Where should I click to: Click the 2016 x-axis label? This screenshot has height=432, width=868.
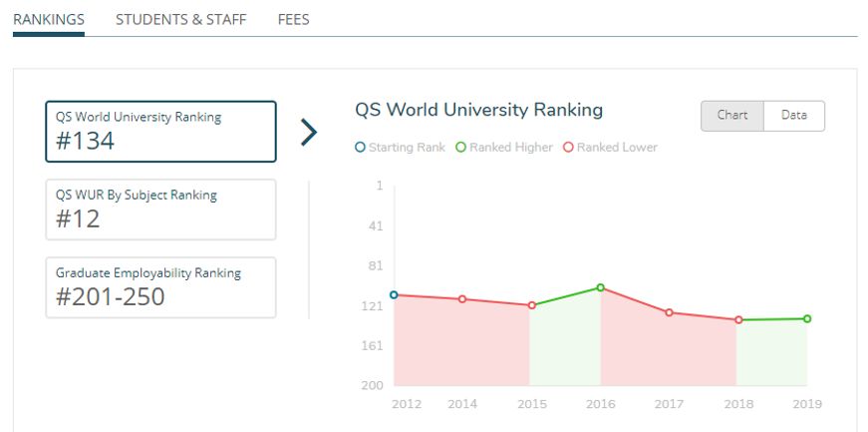[601, 404]
